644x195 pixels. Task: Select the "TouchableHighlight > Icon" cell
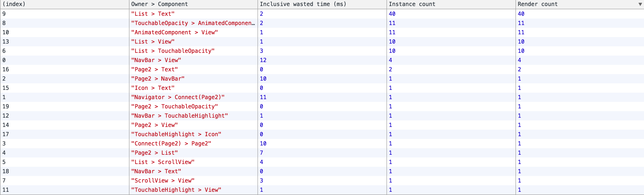click(193, 134)
